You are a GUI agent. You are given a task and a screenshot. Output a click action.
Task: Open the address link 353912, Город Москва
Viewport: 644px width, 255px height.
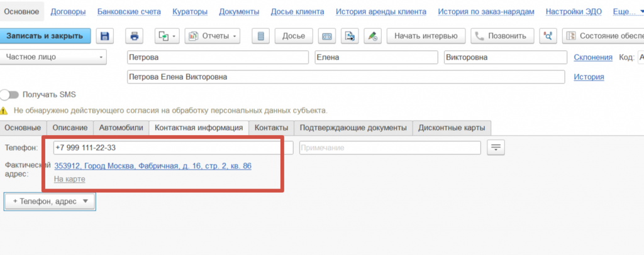(x=153, y=166)
